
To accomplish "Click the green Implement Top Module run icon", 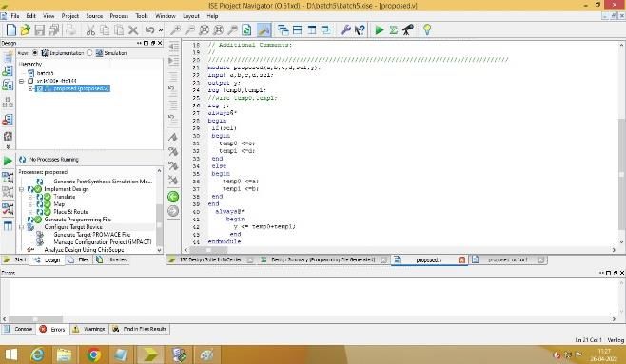I will coord(380,29).
